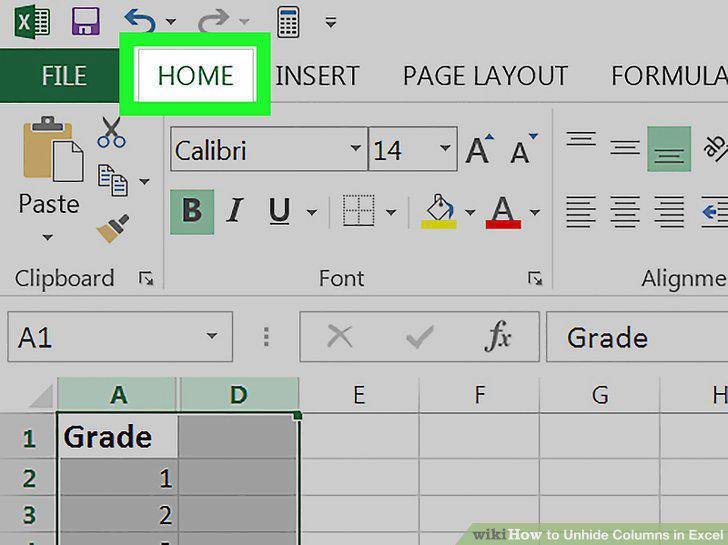Screen dimensions: 728x545
Task: Undo the last action
Action: [140, 21]
